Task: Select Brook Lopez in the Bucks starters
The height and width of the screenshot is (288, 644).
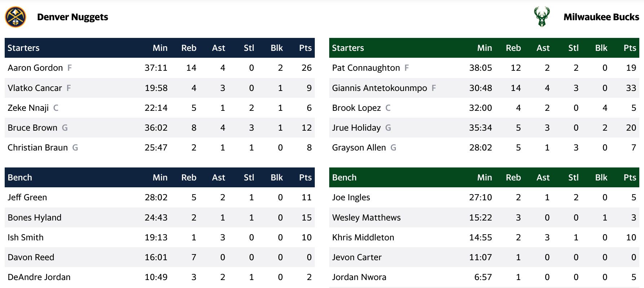Action: 356,108
